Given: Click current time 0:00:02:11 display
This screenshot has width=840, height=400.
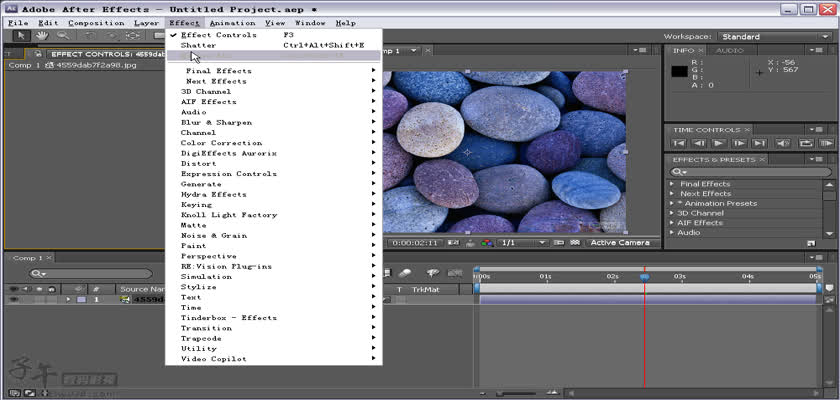Looking at the screenshot, I should [x=415, y=243].
